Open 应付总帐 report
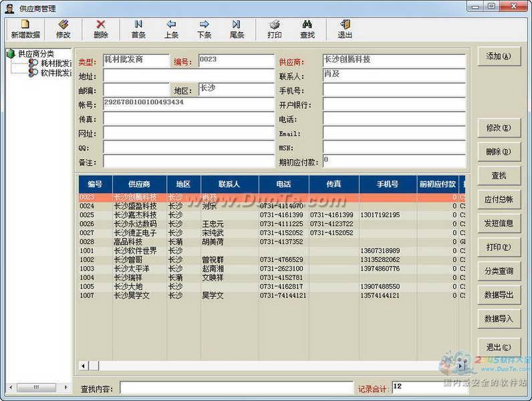Screen dimensions: 532x401 click(x=499, y=199)
